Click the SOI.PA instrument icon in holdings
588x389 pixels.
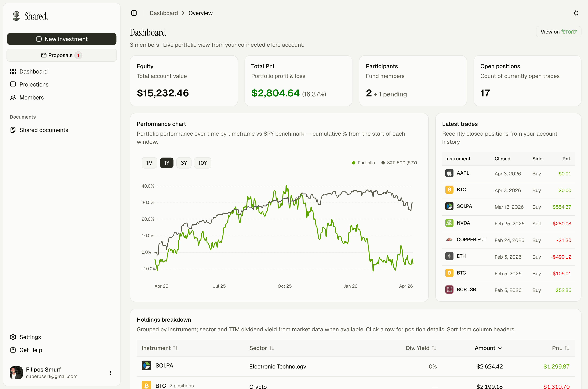146,365
